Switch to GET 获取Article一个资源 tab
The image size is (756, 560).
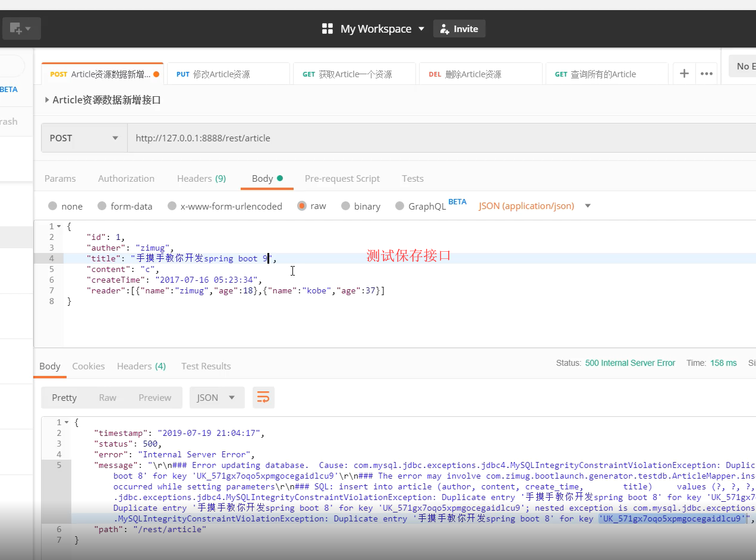coord(354,74)
